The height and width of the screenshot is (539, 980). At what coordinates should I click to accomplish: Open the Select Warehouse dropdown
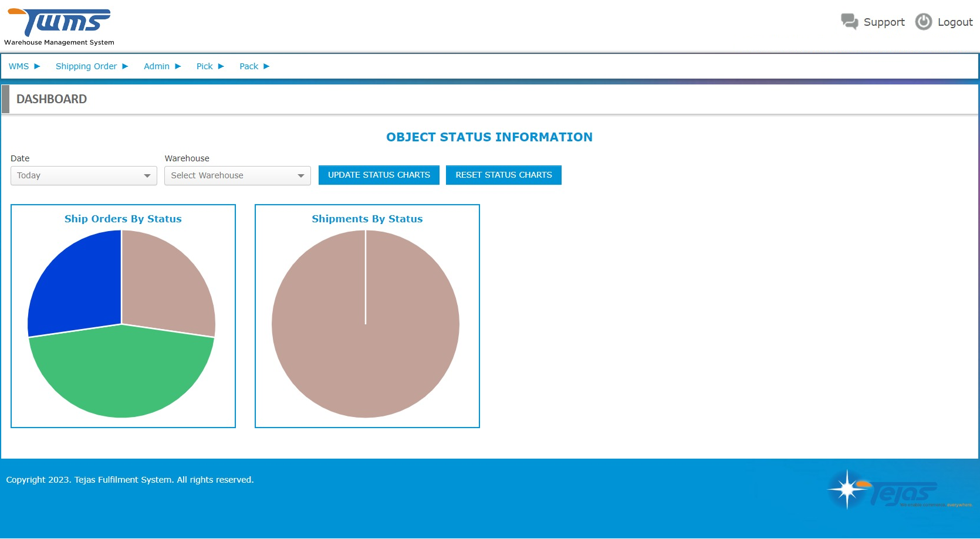click(237, 175)
